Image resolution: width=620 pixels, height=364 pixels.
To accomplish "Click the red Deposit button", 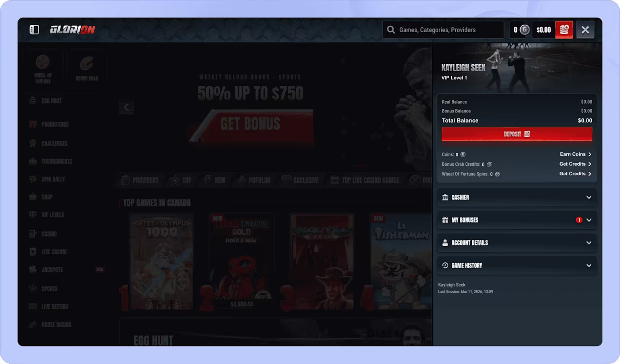I will pyautogui.click(x=517, y=134).
